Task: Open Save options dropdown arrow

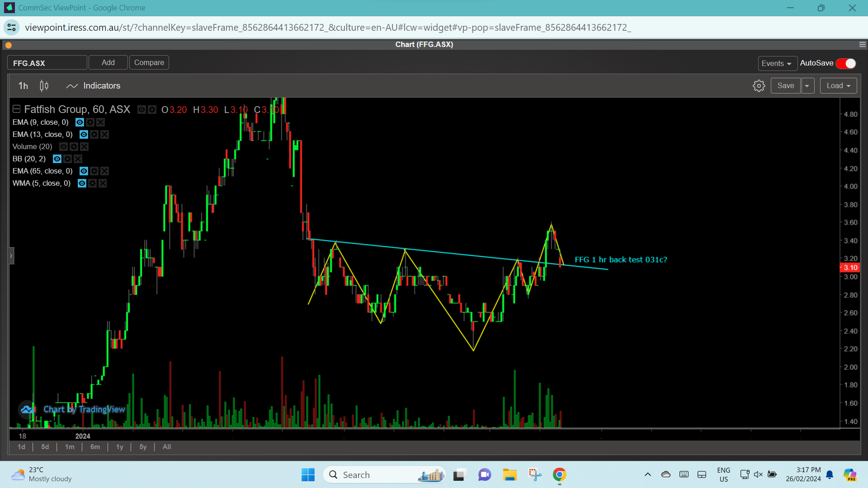Action: (x=807, y=86)
